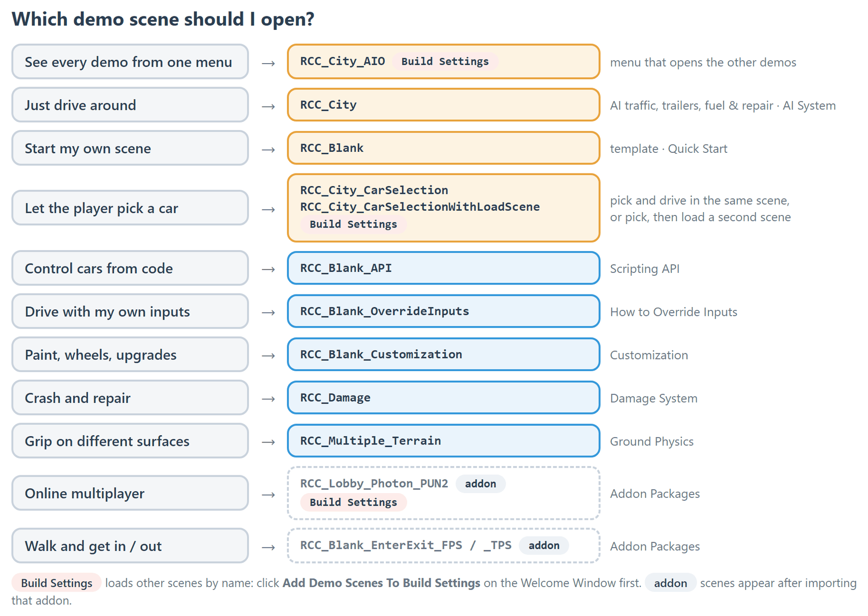868x616 pixels.
Task: Click RCC_City_CarSelectionWithLoadScene scene name
Action: tap(420, 206)
